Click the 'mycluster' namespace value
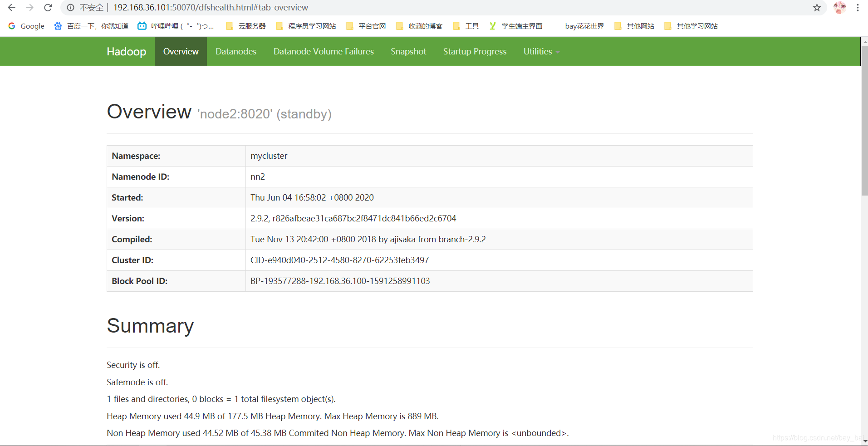 [x=269, y=156]
